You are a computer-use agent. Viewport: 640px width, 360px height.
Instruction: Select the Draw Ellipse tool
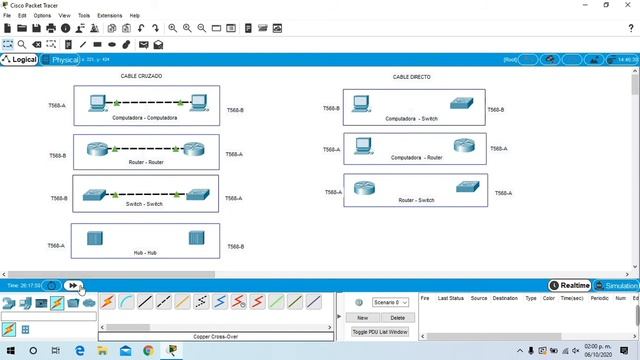112,44
